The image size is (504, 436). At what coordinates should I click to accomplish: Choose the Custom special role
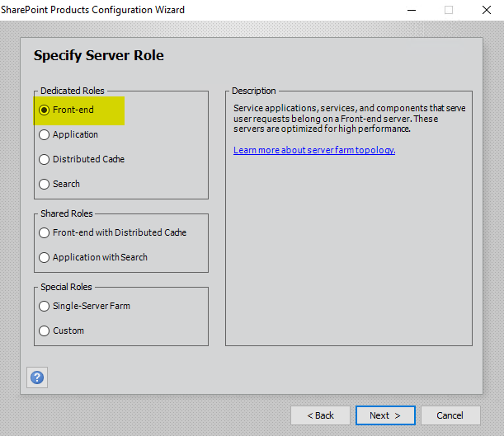click(45, 331)
